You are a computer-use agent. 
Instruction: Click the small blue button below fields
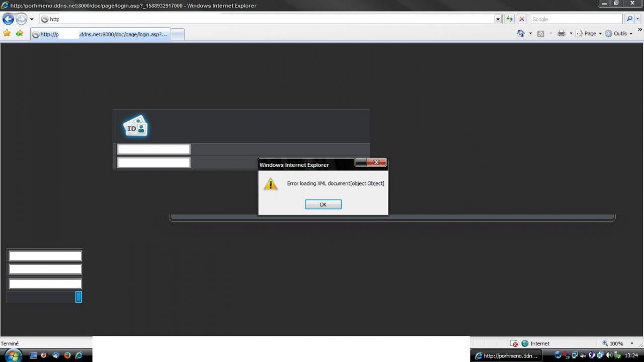point(78,297)
